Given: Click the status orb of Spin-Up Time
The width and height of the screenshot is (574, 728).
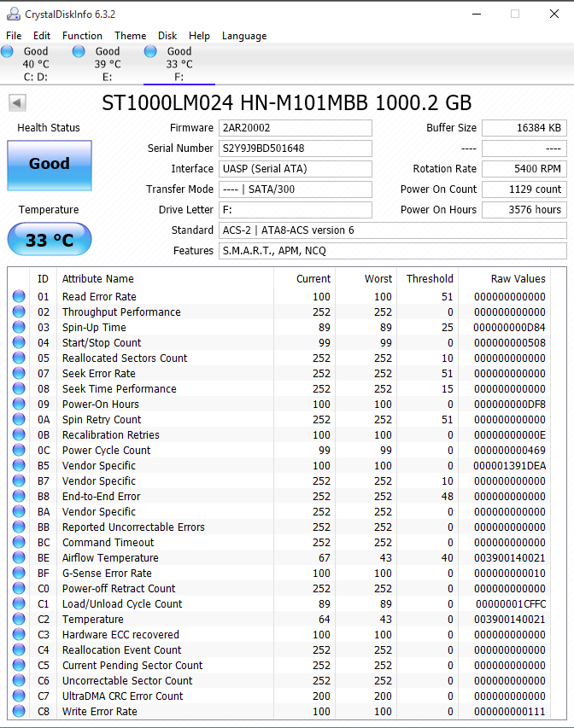Looking at the screenshot, I should pyautogui.click(x=19, y=327).
